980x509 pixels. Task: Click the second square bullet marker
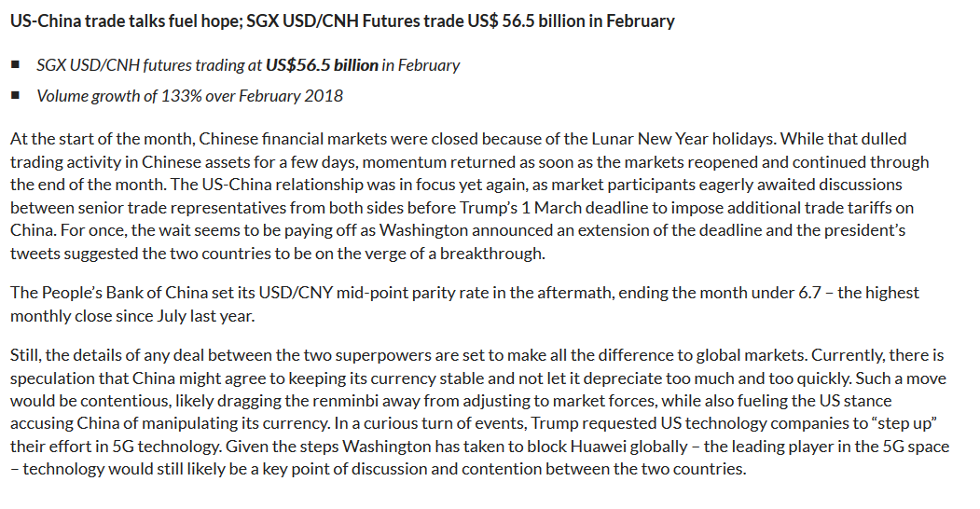[x=16, y=95]
